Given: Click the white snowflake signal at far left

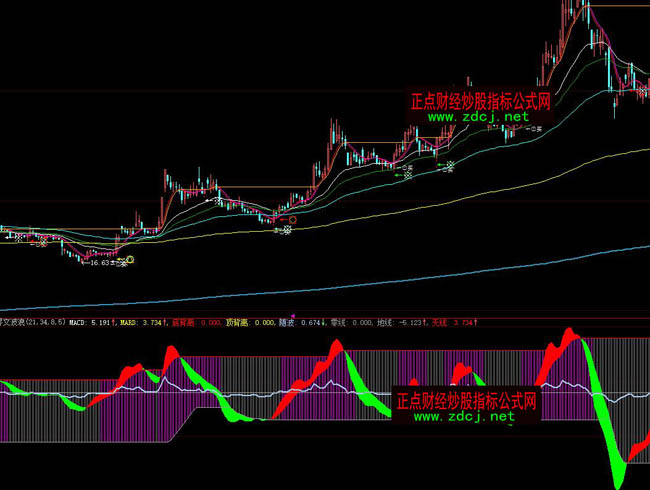Looking at the screenshot, I should coord(18,238).
